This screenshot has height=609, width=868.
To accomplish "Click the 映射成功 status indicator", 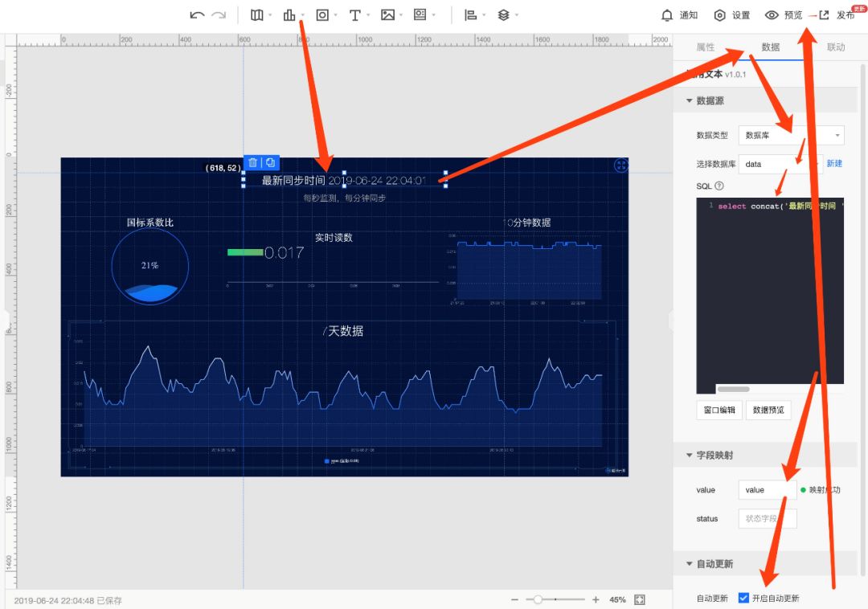I will click(x=821, y=489).
